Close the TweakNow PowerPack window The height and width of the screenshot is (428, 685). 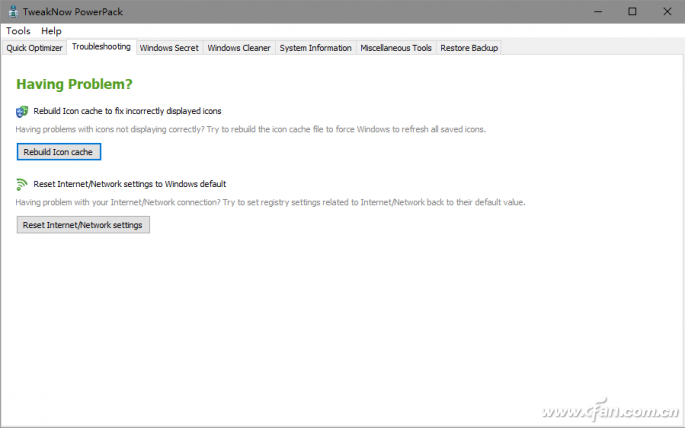(x=667, y=12)
